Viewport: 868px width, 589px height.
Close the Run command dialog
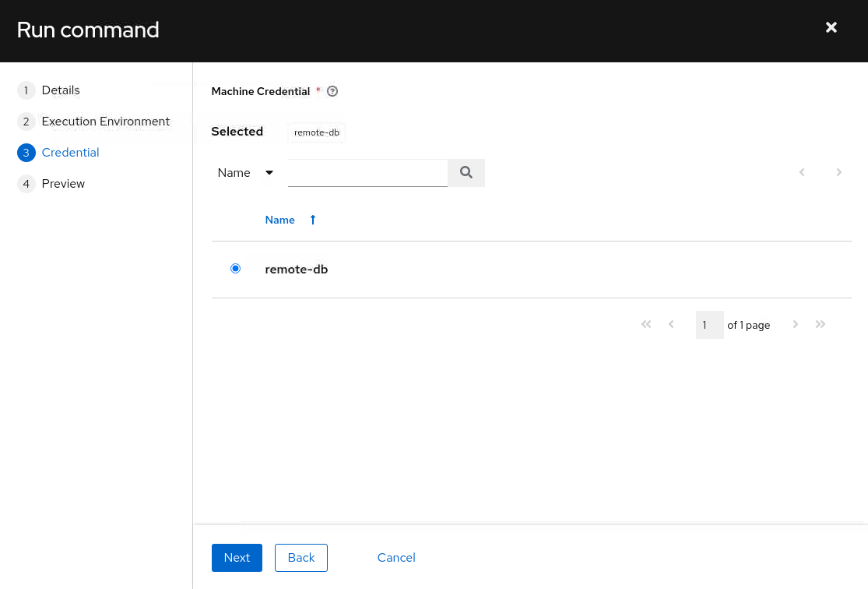[831, 28]
